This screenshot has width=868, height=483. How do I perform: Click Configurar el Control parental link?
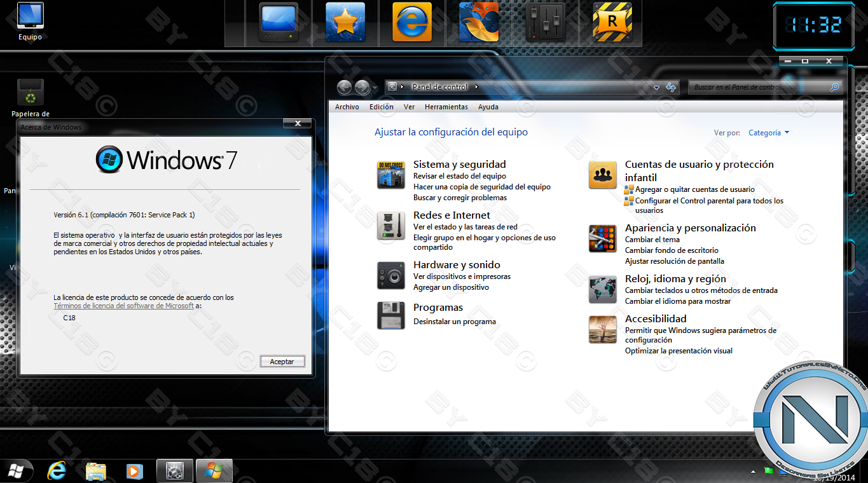[709, 205]
